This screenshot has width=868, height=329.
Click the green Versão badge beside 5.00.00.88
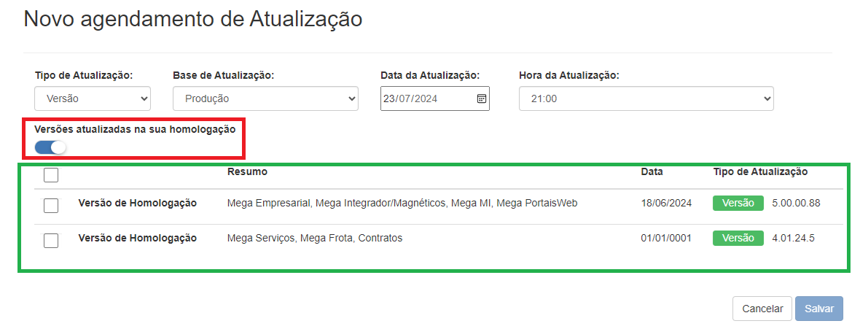coord(738,204)
